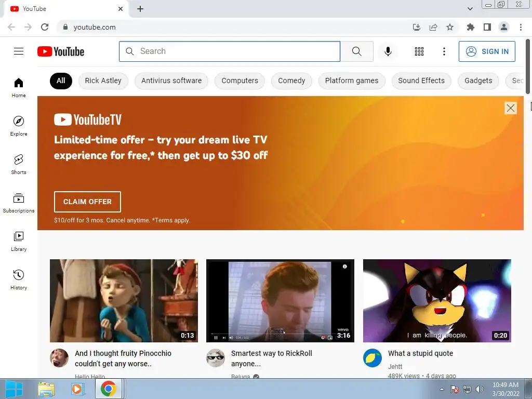Screen dimensions: 532x399
Task: Click in the YouTube search field
Action: [229, 51]
